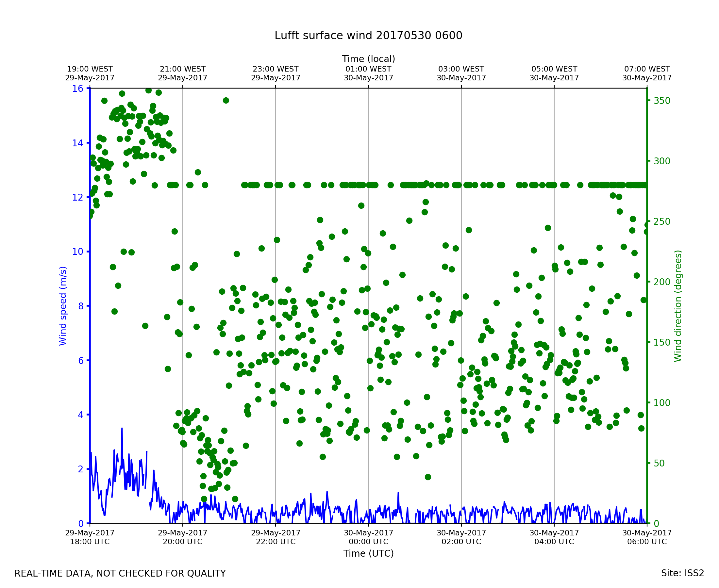Viewport: 719px width, 588px height.
Task: Click the 'Time (local)' top axis label
Action: (x=368, y=59)
